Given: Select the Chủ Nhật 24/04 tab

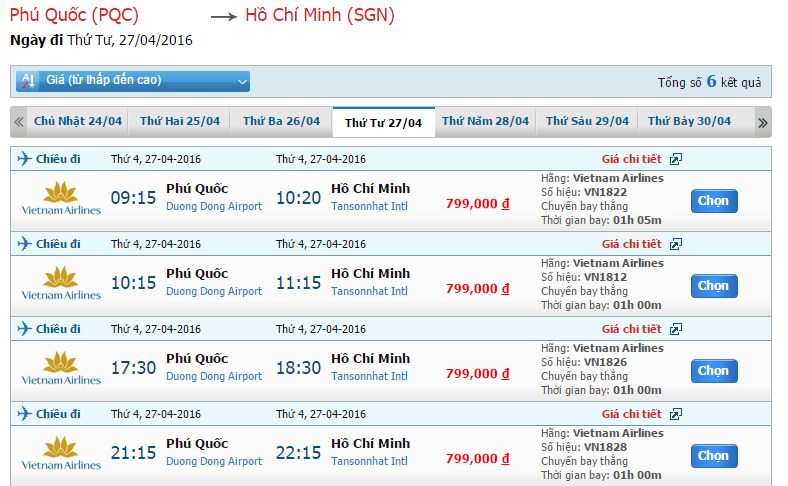Looking at the screenshot, I should 78,121.
